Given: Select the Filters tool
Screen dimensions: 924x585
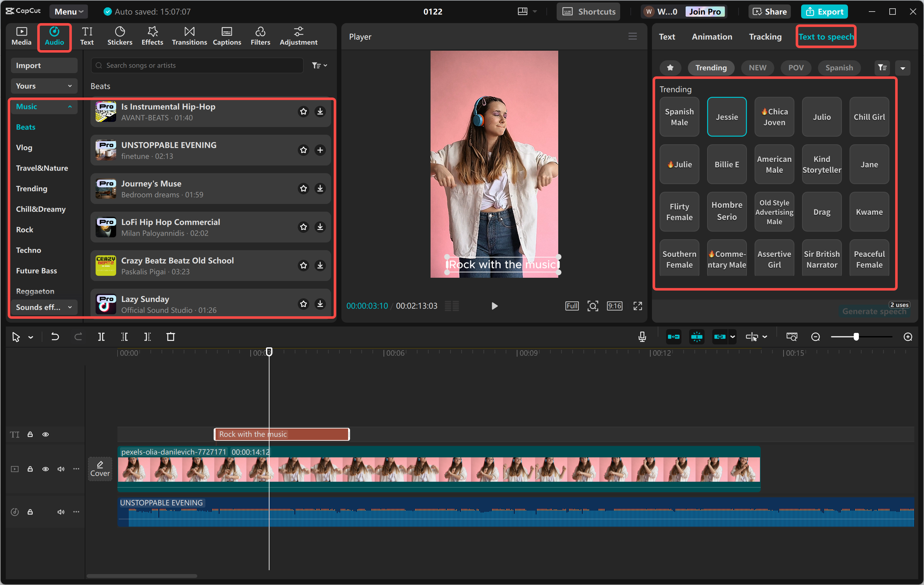Looking at the screenshot, I should (260, 36).
